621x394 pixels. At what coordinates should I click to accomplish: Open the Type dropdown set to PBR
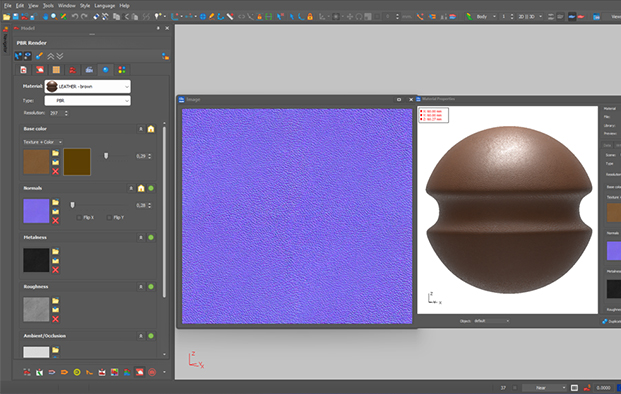coord(88,101)
